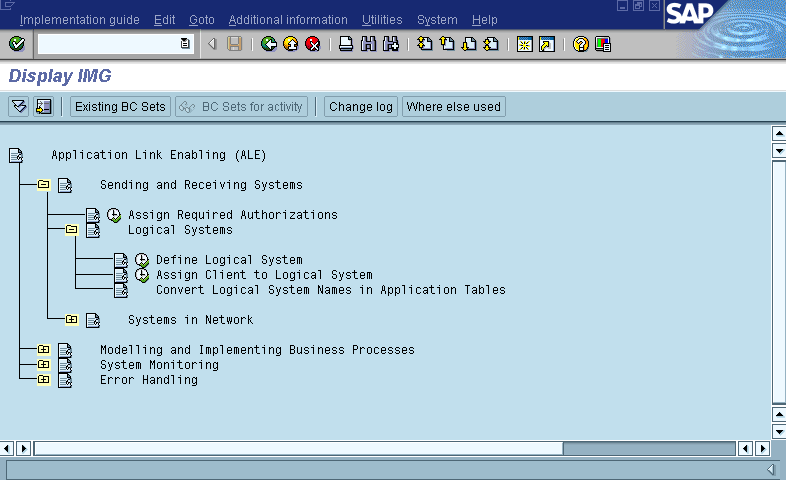The height and width of the screenshot is (480, 786).
Task: Select Convert Logical System Names in Application Tables
Action: (331, 290)
